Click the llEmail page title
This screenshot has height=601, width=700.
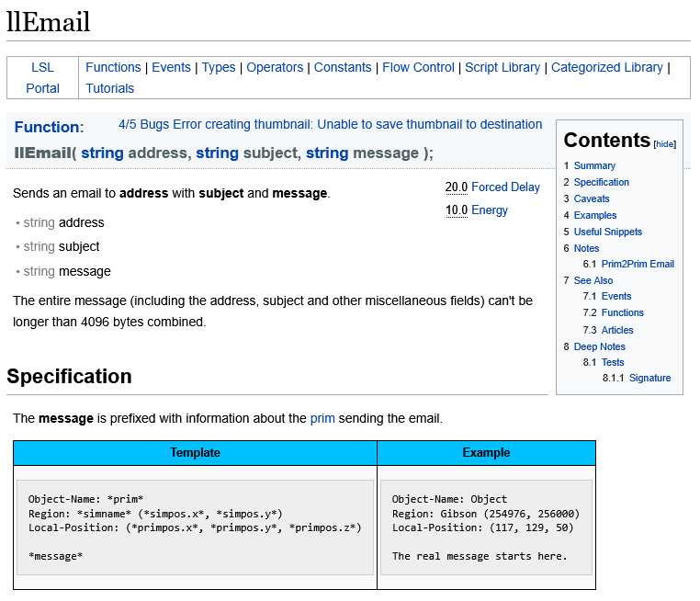pyautogui.click(x=48, y=22)
